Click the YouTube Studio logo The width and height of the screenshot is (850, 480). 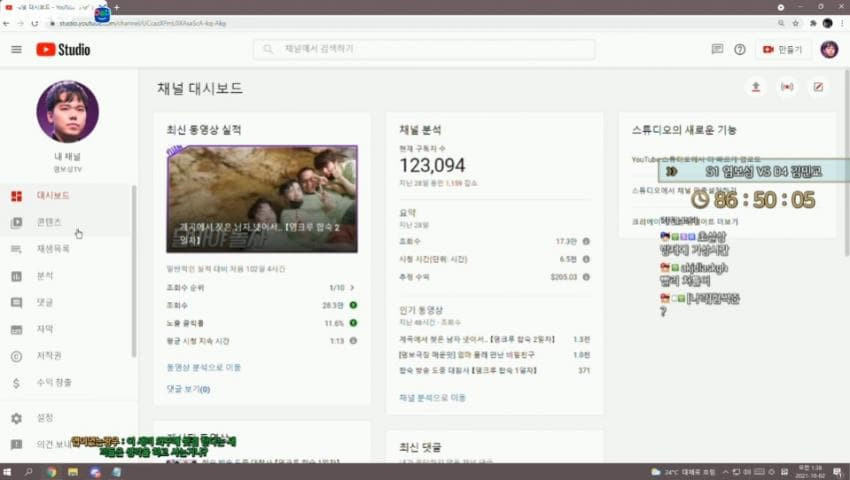(63, 49)
